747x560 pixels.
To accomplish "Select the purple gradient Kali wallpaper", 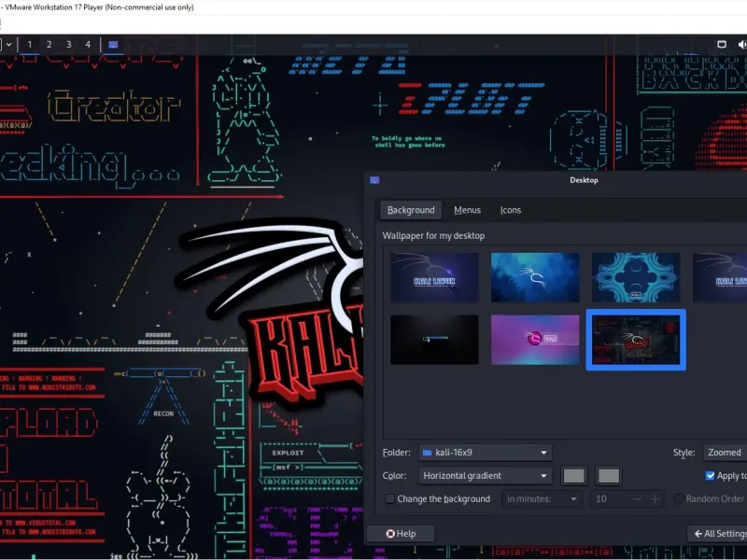I will pyautogui.click(x=535, y=340).
